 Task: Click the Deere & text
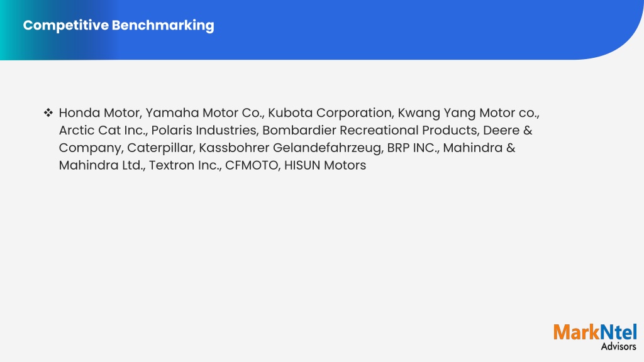click(508, 130)
